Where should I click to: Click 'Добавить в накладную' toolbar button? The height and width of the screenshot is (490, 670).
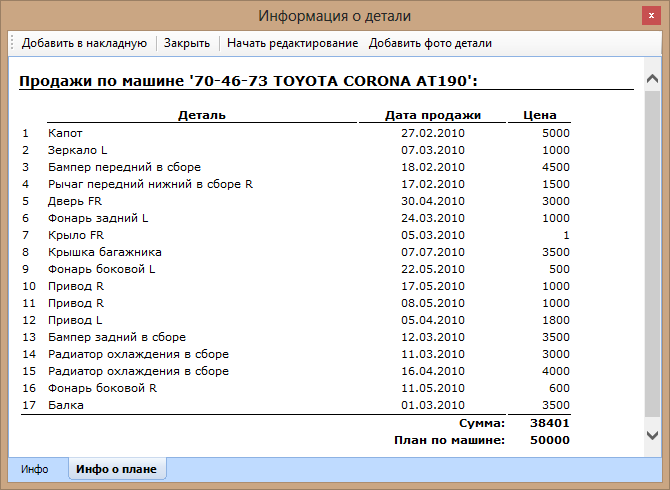pos(84,43)
